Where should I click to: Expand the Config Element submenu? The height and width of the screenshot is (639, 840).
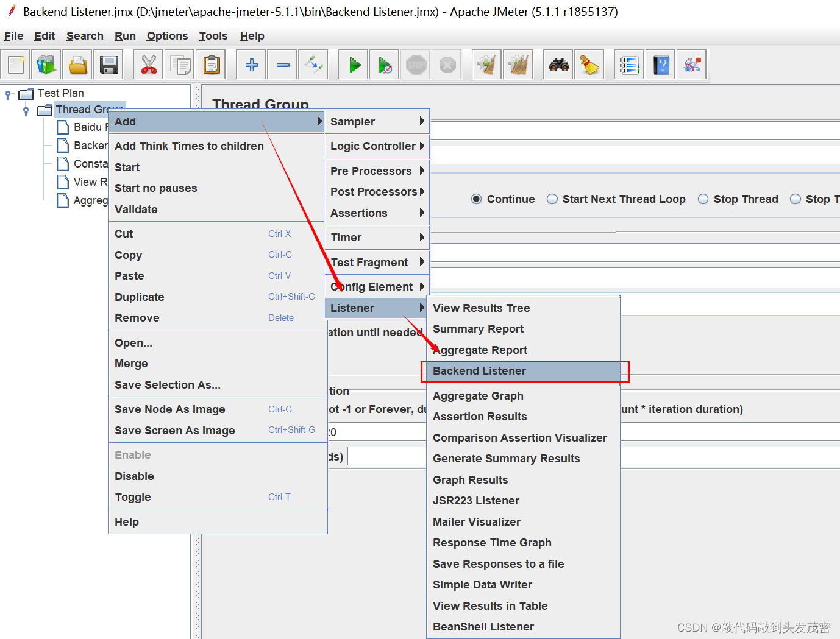coord(377,287)
